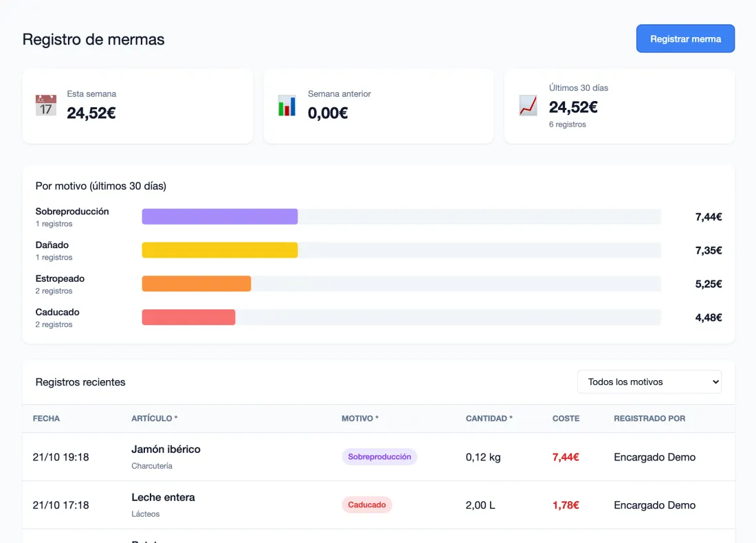Click the COSTE column header
756x543 pixels.
(566, 419)
